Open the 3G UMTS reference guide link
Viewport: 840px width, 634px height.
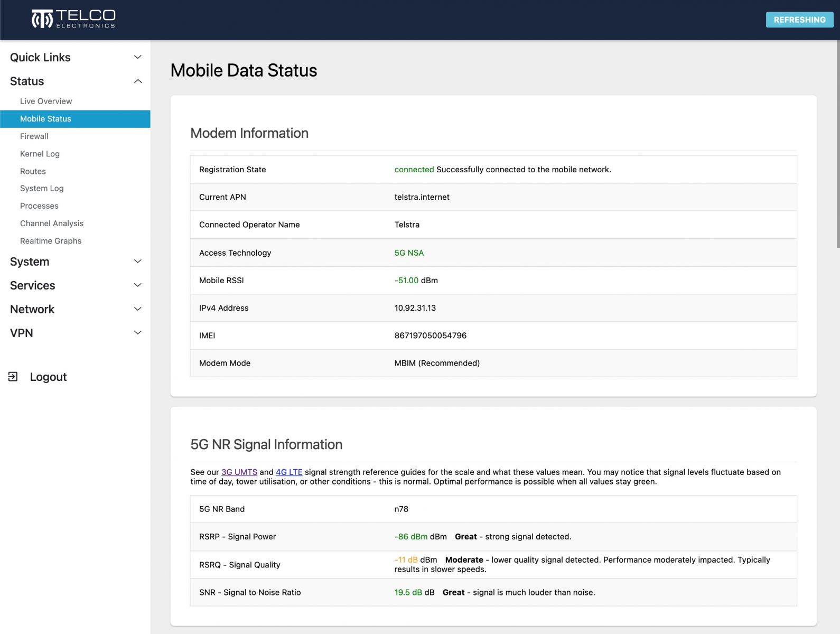tap(239, 472)
